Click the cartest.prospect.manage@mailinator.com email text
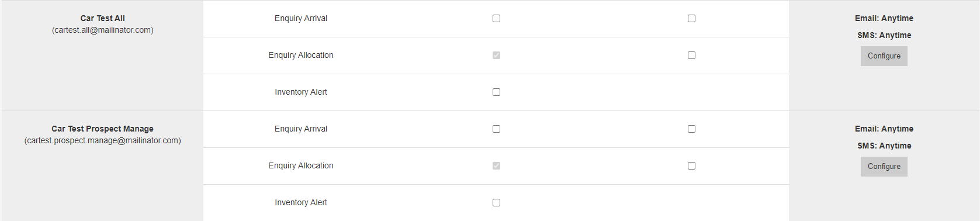This screenshot has height=221, width=980. coord(103,140)
